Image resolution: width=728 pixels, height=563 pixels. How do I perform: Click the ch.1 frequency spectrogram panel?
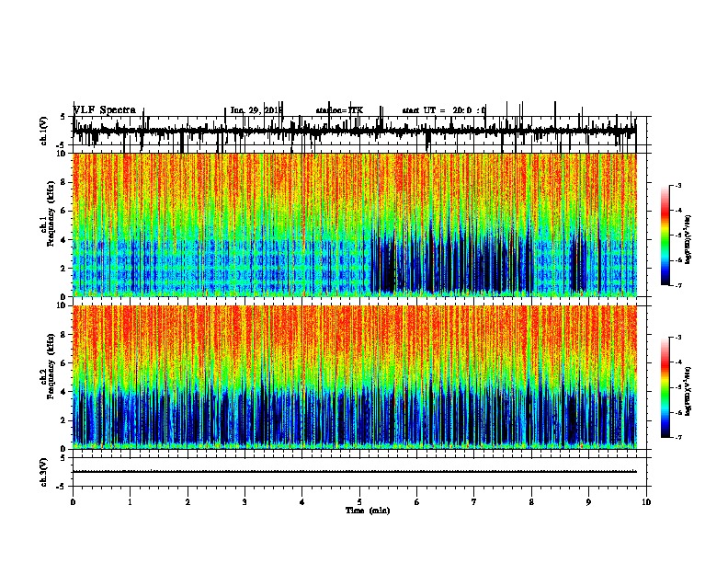[354, 224]
